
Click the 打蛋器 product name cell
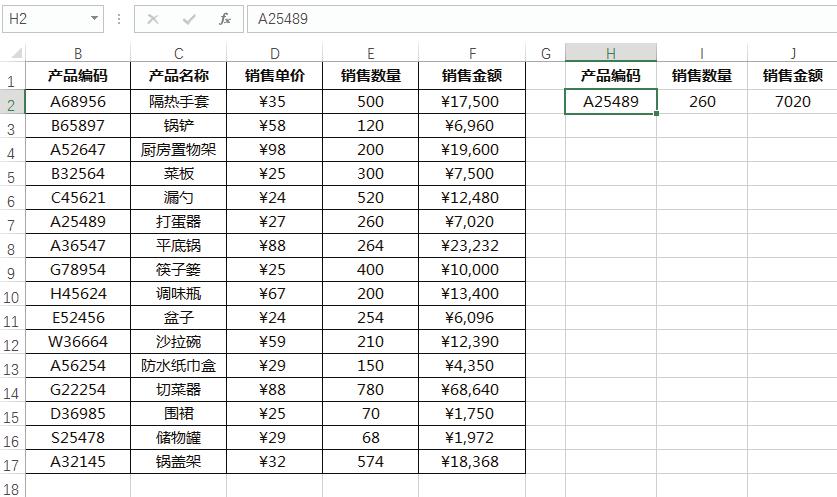tap(178, 222)
